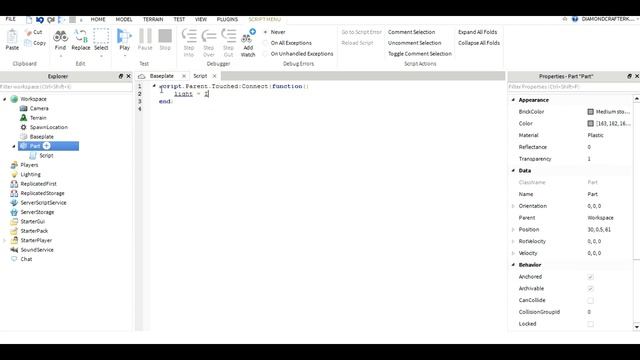This screenshot has width=640, height=360.
Task: Open the FILE menu
Action: click(11, 19)
